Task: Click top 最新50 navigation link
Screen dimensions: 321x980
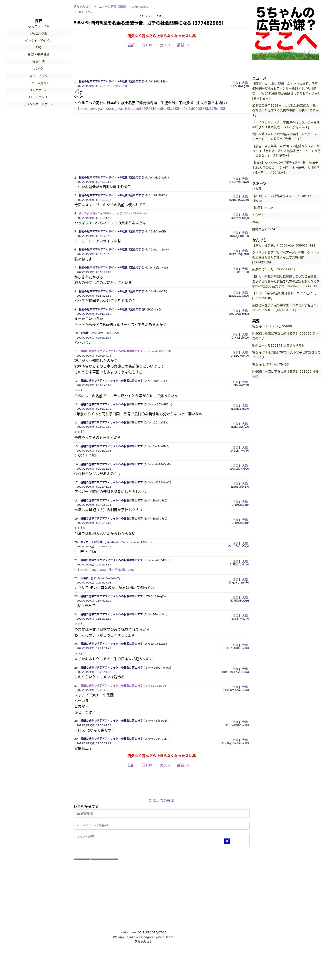Action: (x=183, y=45)
